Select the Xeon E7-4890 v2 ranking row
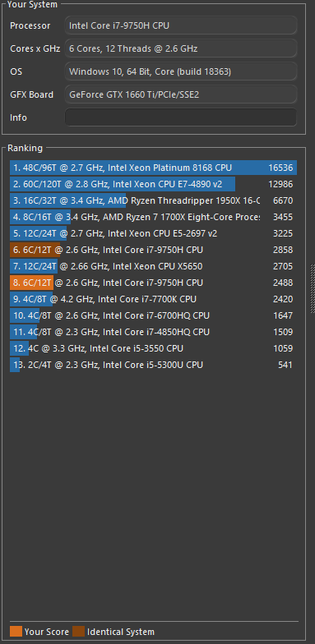The height and width of the screenshot is (644, 315). coord(153,184)
